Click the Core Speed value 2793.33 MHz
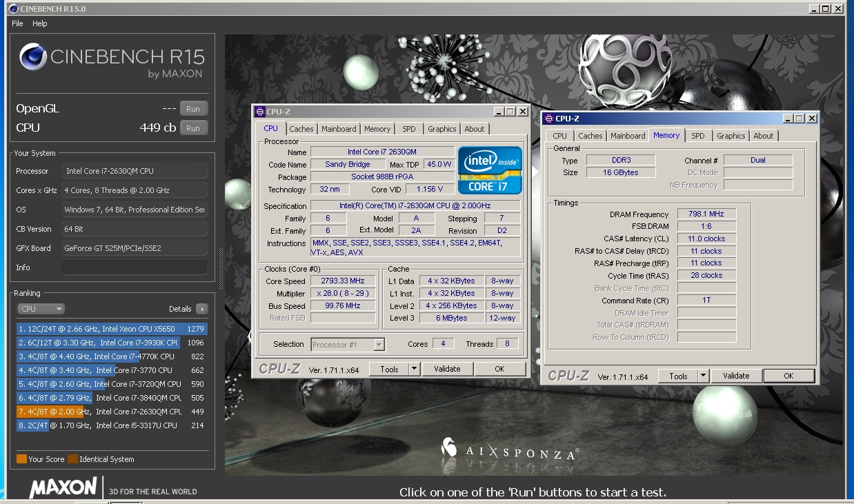854x504 pixels. point(343,281)
